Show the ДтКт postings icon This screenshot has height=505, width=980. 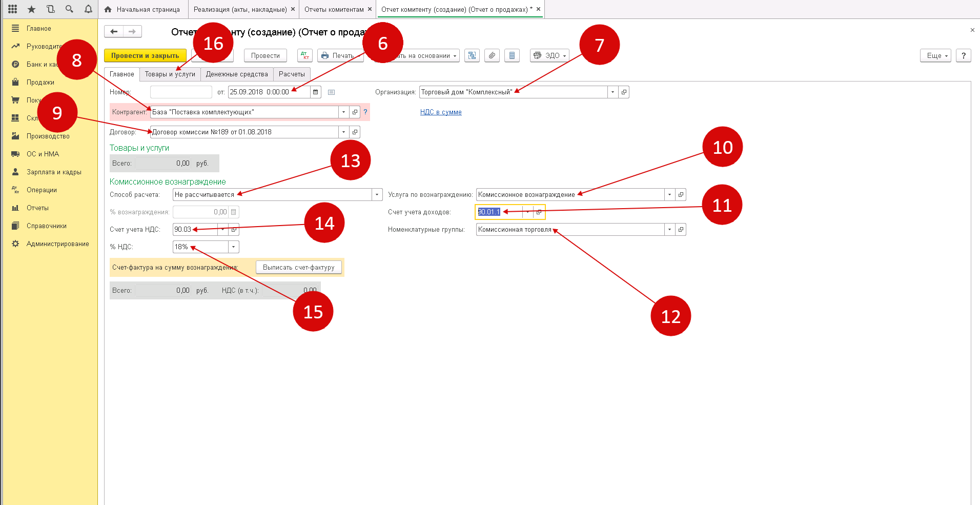(305, 55)
